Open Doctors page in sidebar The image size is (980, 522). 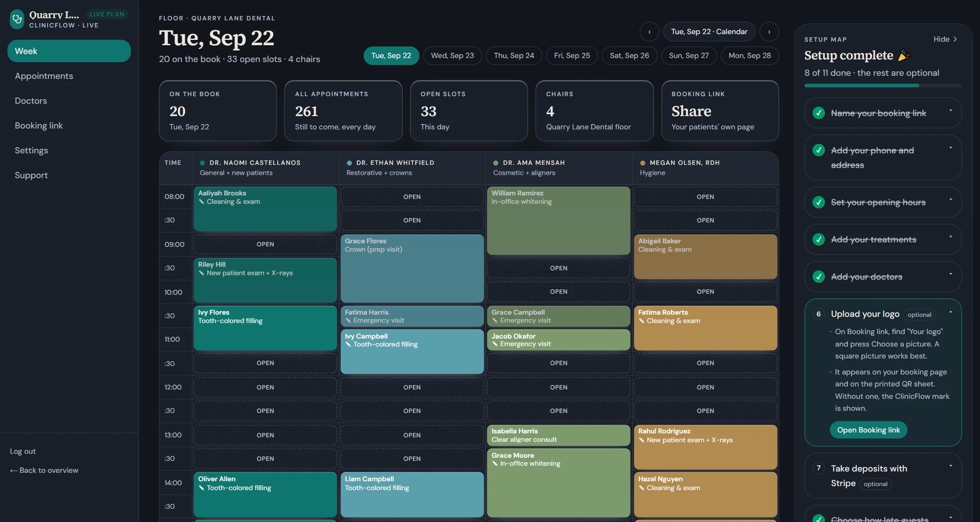[69, 101]
